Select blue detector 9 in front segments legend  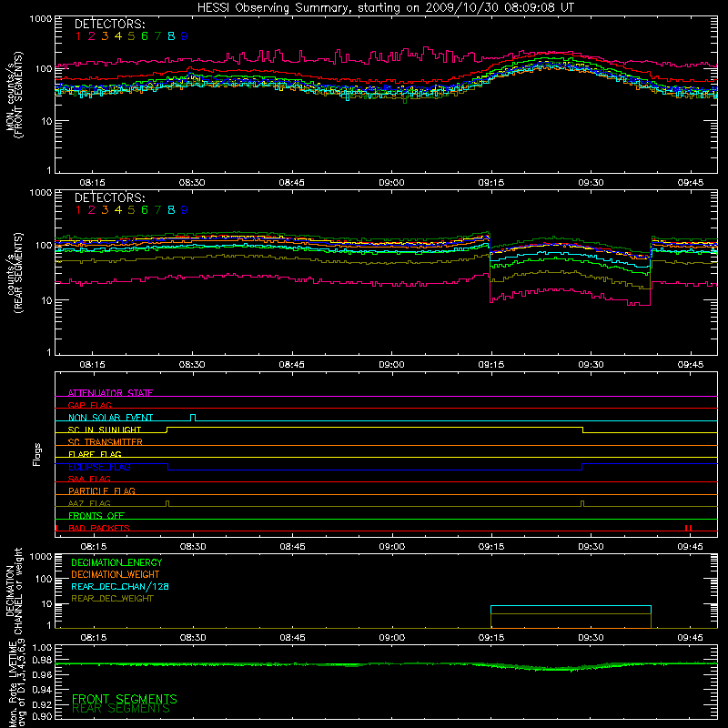coord(185,36)
